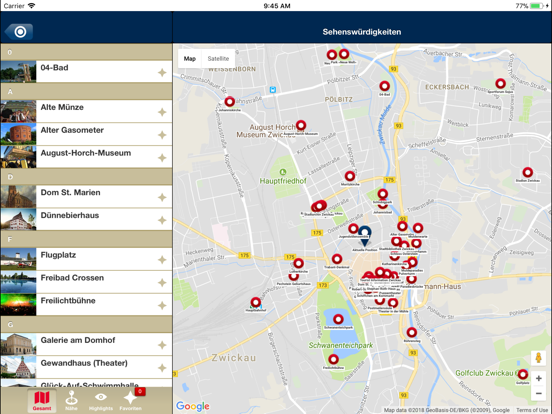
Task: Add August-Horch-Museum to favorites star
Action: click(x=162, y=158)
